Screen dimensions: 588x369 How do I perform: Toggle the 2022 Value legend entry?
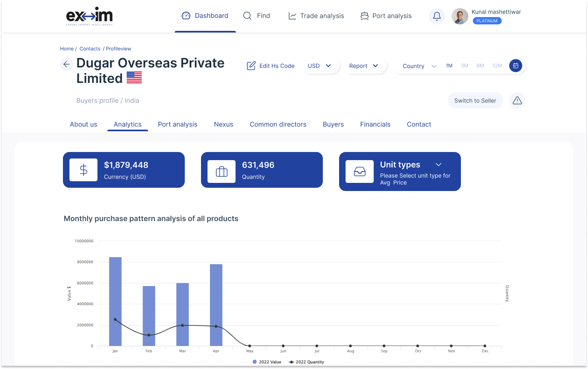coord(267,362)
